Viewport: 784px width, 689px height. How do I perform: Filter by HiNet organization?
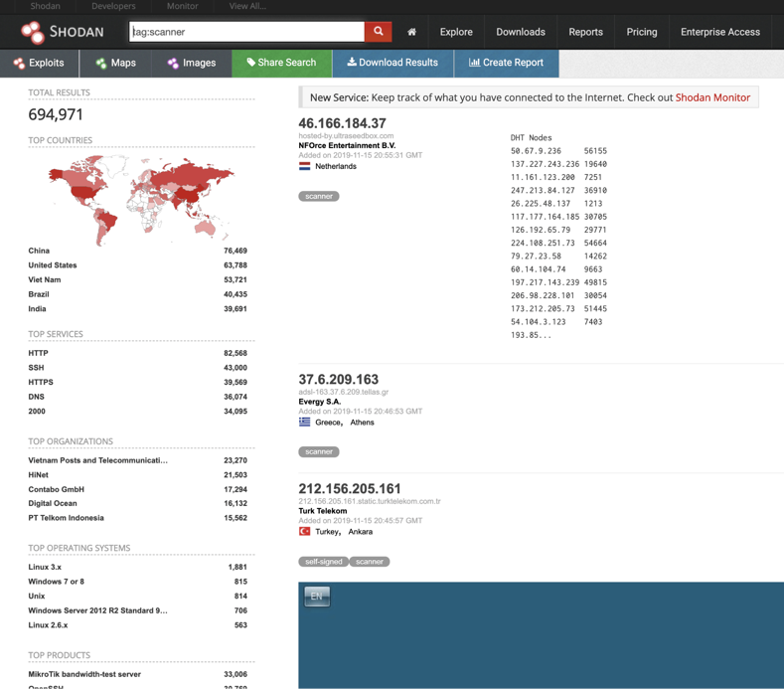click(39, 475)
